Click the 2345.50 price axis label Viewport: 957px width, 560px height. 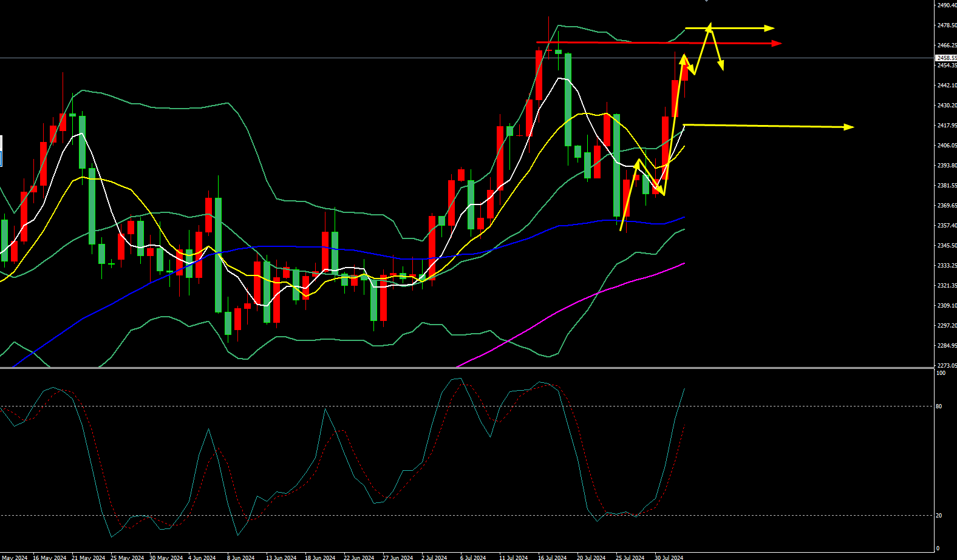pyautogui.click(x=947, y=246)
